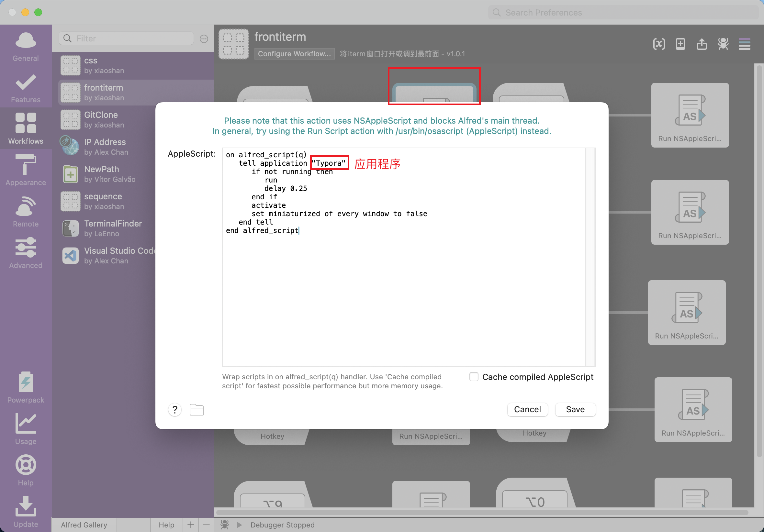
Task: Click the add-object plus icon in header
Action: click(680, 44)
